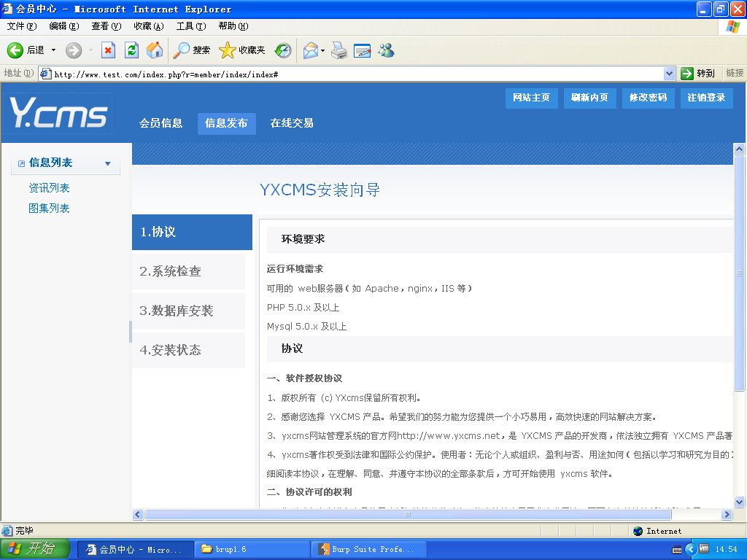This screenshot has width=747, height=560.
Task: Click the Edit page toolbar icon
Action: tap(362, 50)
